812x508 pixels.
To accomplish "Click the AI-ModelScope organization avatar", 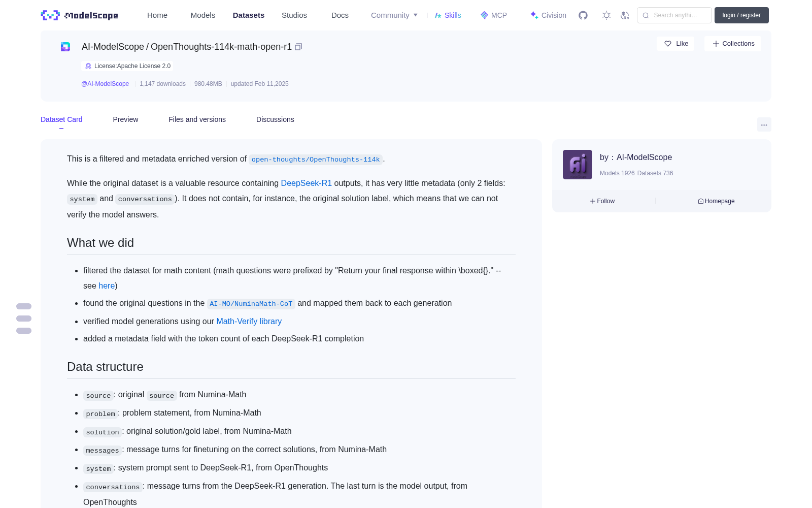I will tap(578, 165).
